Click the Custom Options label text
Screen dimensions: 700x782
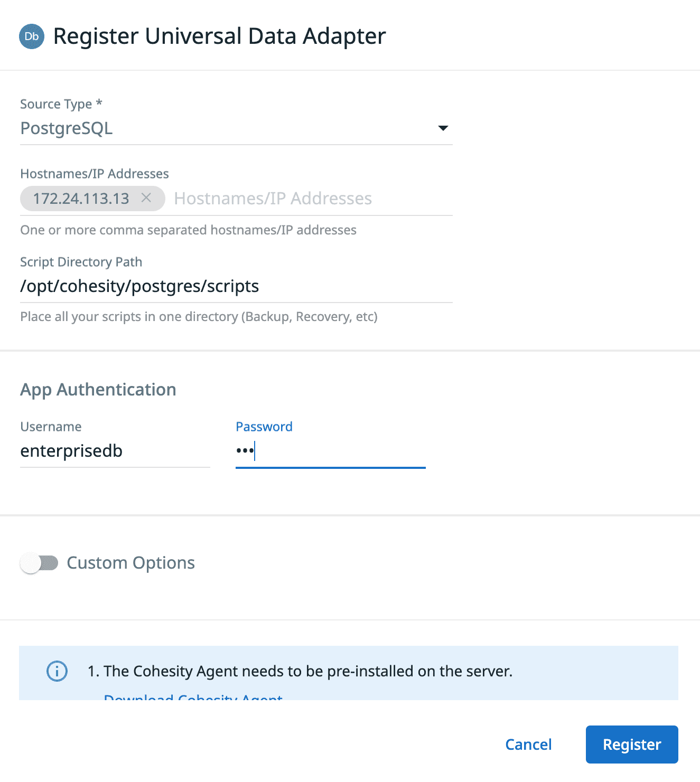tap(130, 563)
